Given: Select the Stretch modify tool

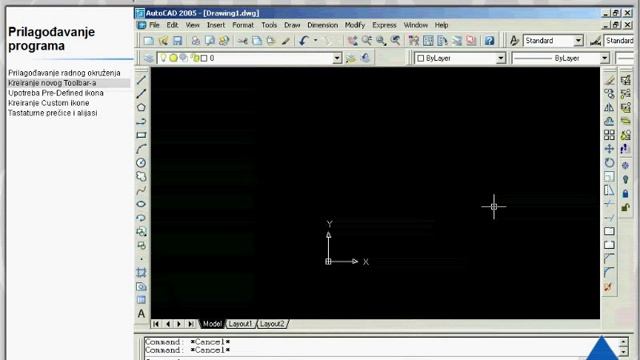Looking at the screenshot, I should (609, 190).
